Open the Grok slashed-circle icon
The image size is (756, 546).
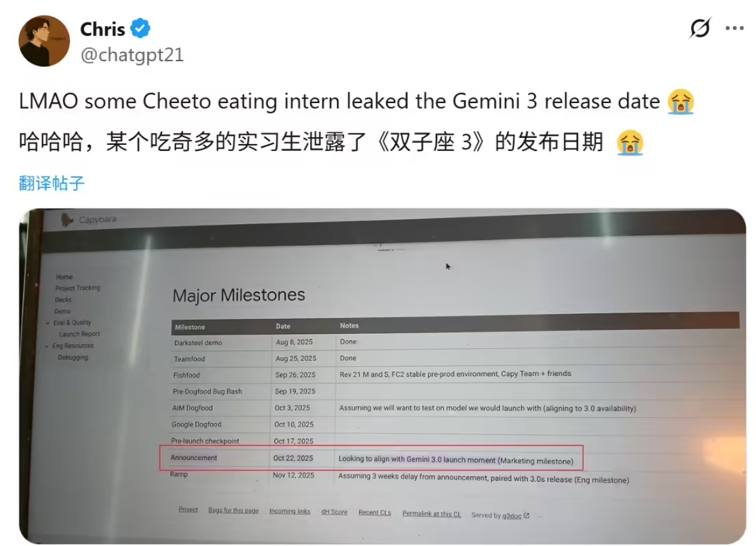point(700,29)
